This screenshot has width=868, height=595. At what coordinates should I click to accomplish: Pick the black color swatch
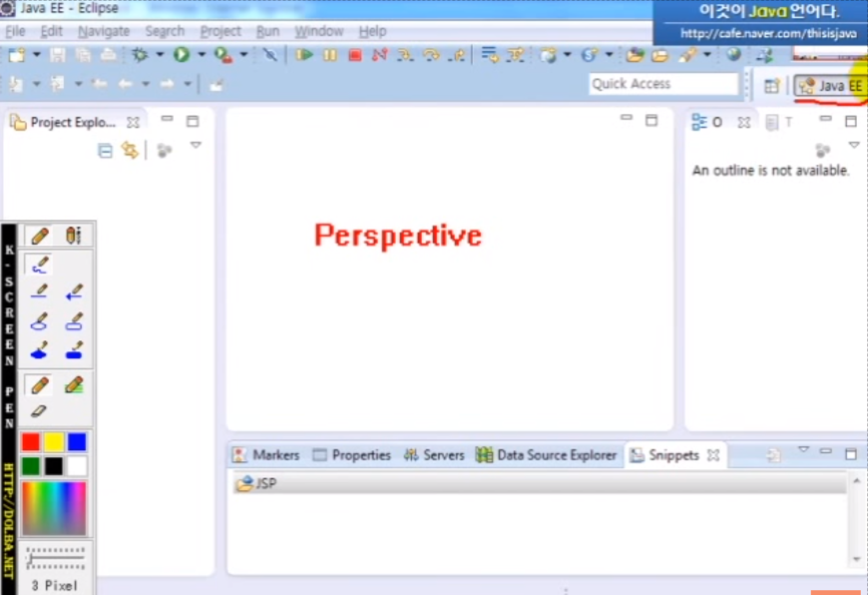(54, 466)
